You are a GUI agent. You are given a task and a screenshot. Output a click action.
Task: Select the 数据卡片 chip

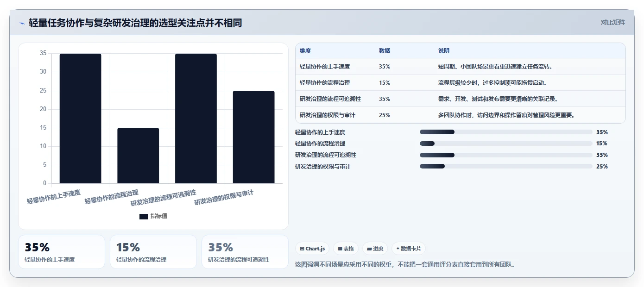point(408,249)
